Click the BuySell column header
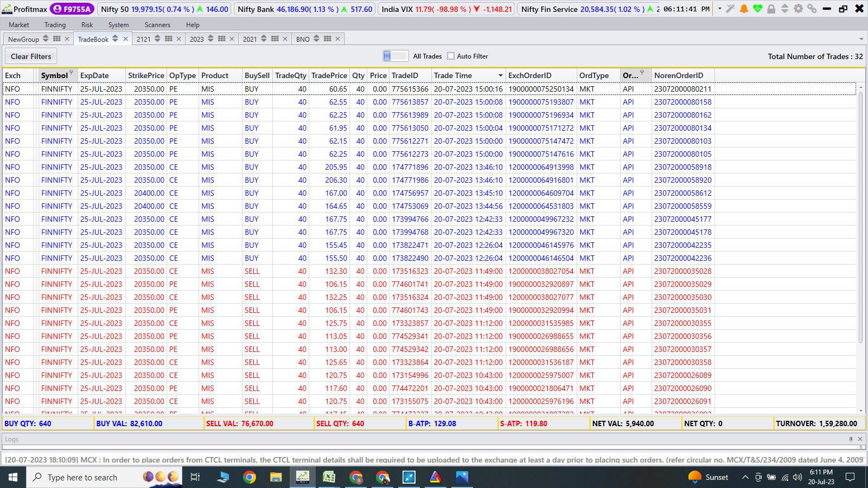The height and width of the screenshot is (488, 868). (257, 75)
